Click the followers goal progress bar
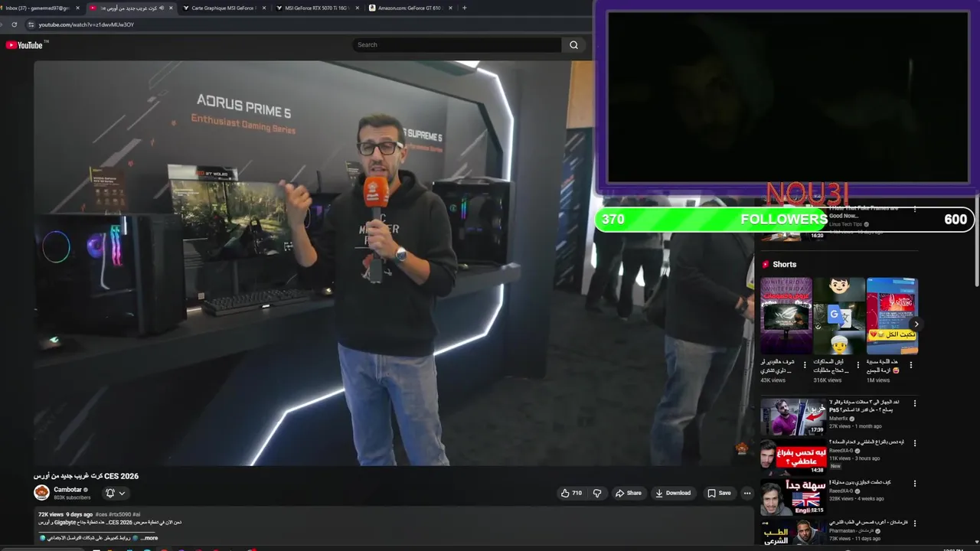This screenshot has width=980, height=551. [785, 220]
